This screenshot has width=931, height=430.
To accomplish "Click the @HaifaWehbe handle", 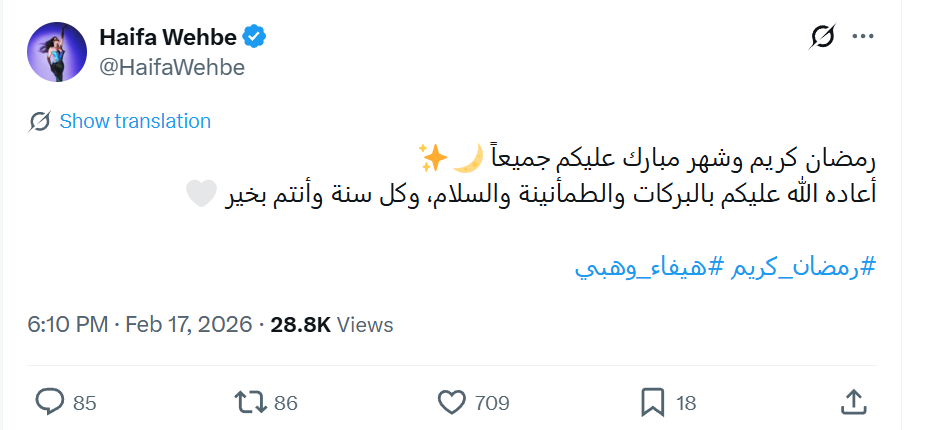I will 172,66.
